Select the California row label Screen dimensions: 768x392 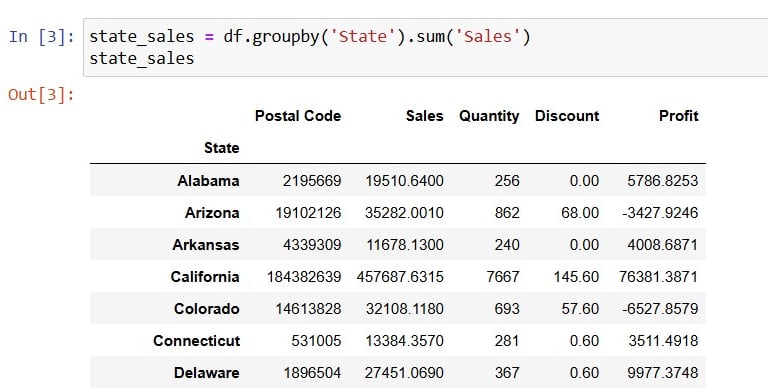coord(205,277)
